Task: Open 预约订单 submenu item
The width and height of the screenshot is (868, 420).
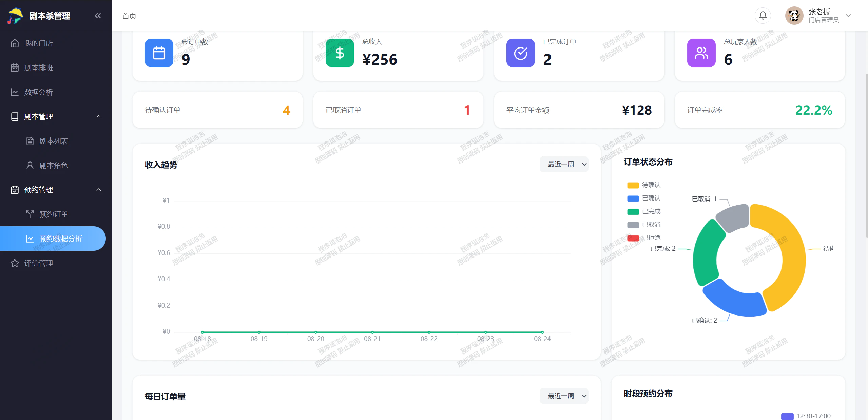Action: click(56, 214)
